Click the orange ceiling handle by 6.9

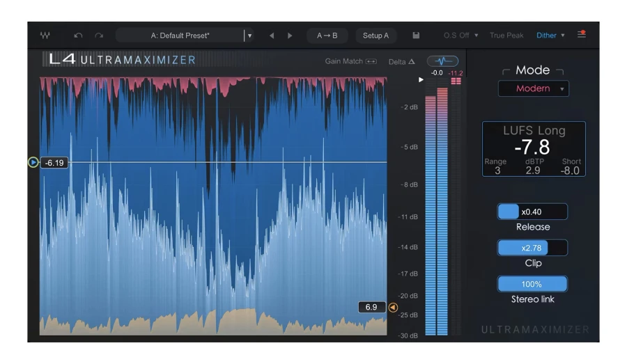click(393, 307)
